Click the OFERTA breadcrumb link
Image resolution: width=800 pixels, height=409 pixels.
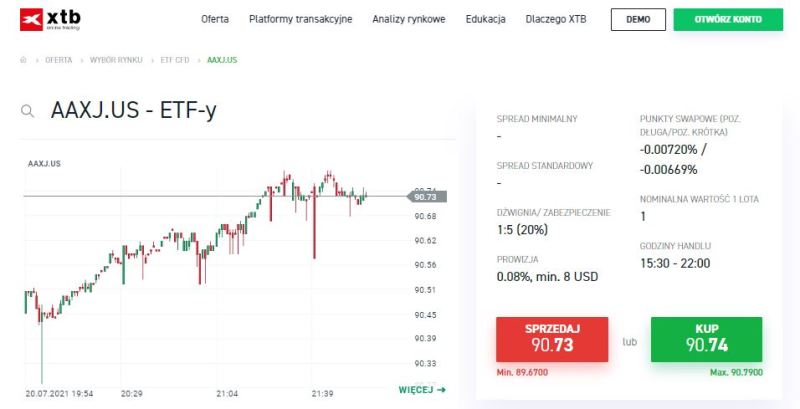coord(58,60)
